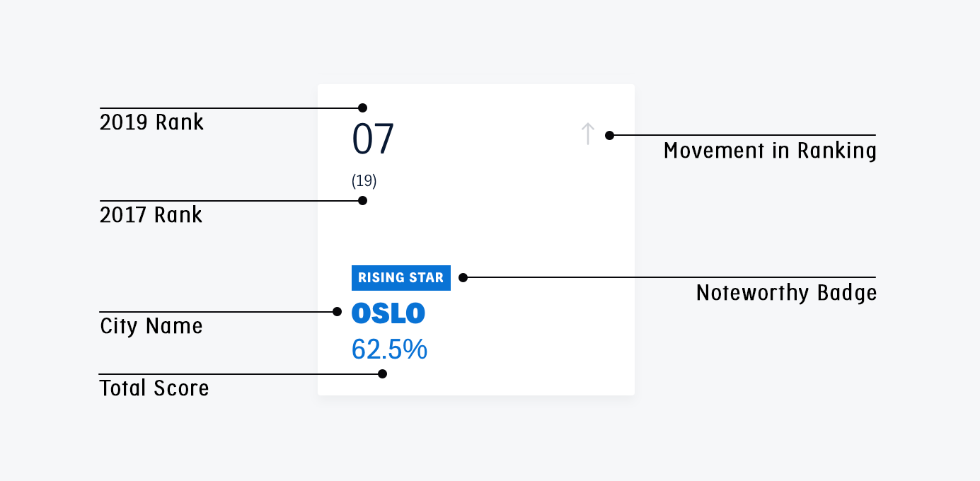This screenshot has width=980, height=481.
Task: Click the '2019 Rank' label
Action: point(151,122)
